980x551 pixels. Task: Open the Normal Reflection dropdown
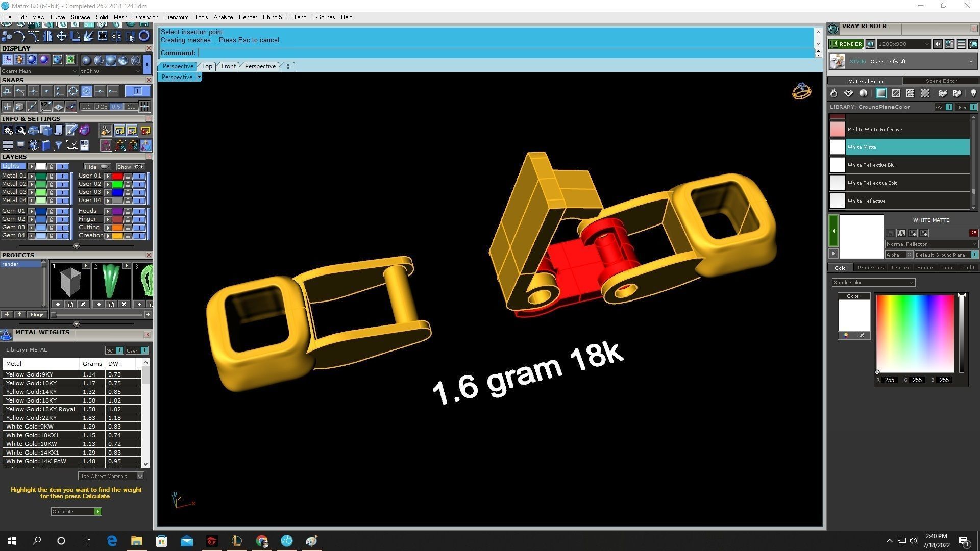tap(931, 244)
